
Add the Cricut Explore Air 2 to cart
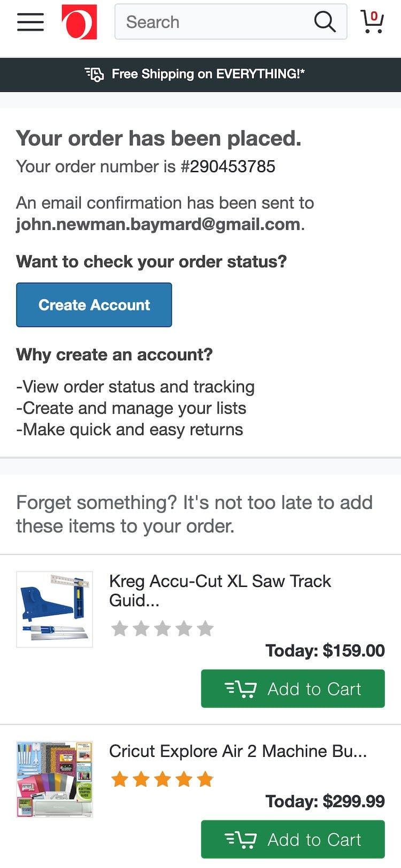(292, 839)
